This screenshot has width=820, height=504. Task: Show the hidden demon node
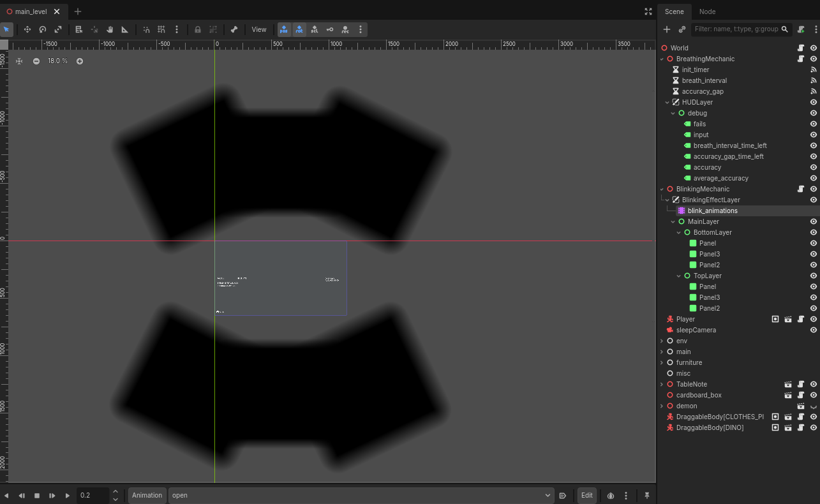pyautogui.click(x=814, y=406)
